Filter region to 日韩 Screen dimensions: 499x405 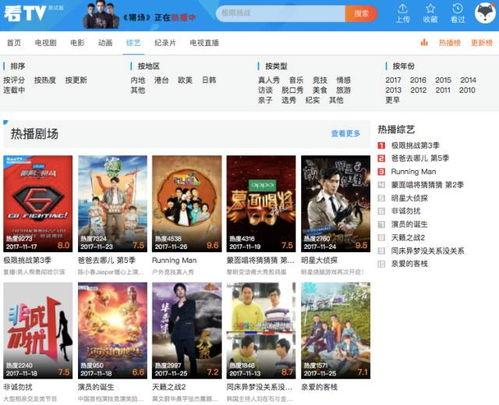[x=209, y=80]
